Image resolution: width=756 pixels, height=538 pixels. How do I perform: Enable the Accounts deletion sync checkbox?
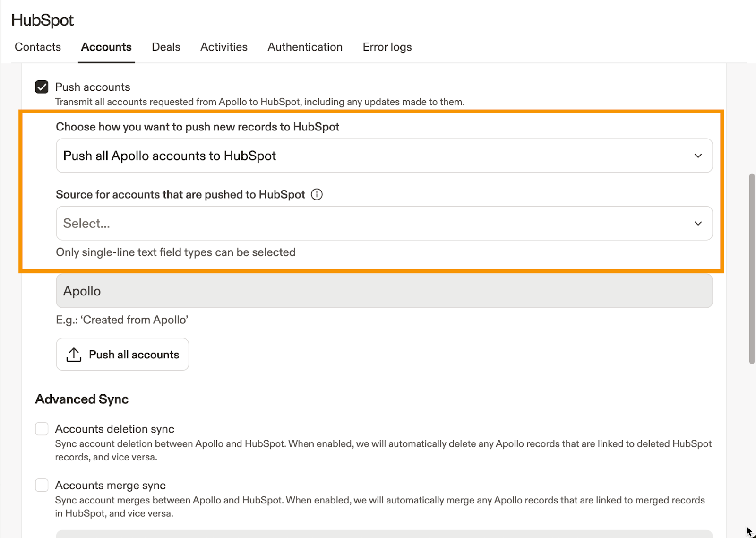42,429
